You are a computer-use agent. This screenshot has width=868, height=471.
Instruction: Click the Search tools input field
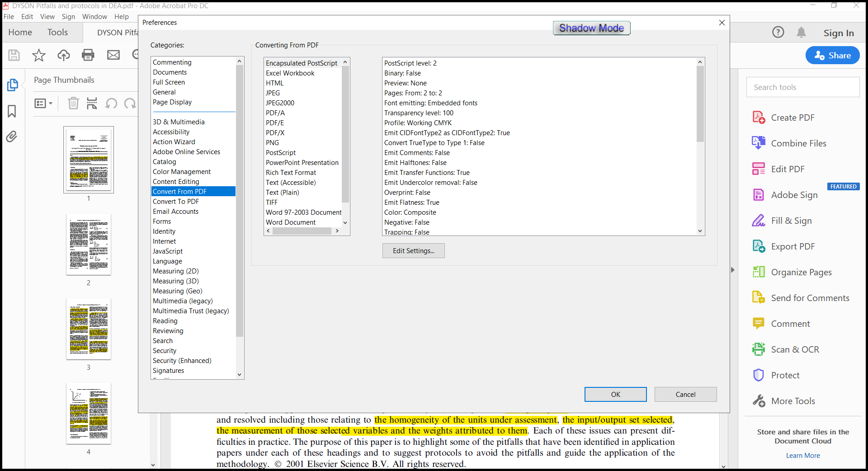coord(803,87)
